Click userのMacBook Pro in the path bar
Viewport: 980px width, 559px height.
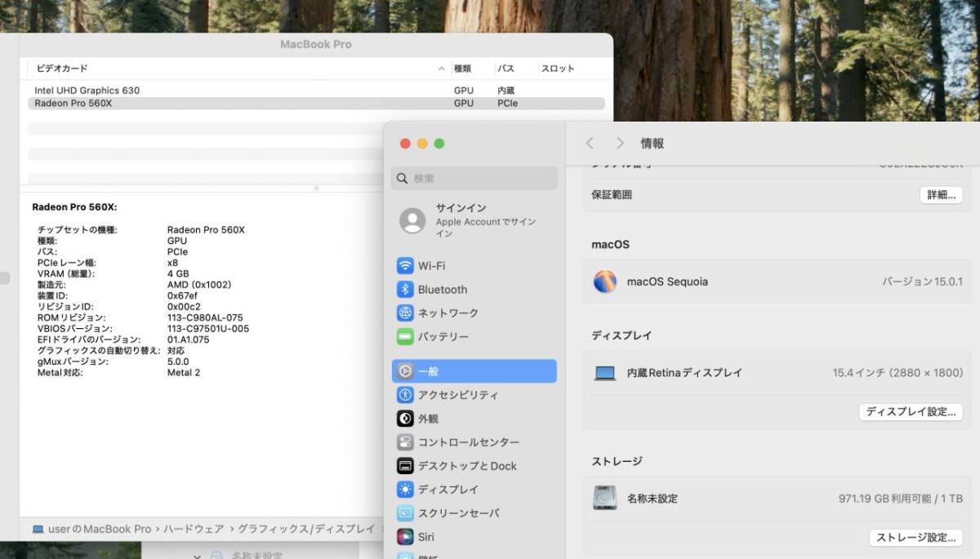tap(100, 529)
